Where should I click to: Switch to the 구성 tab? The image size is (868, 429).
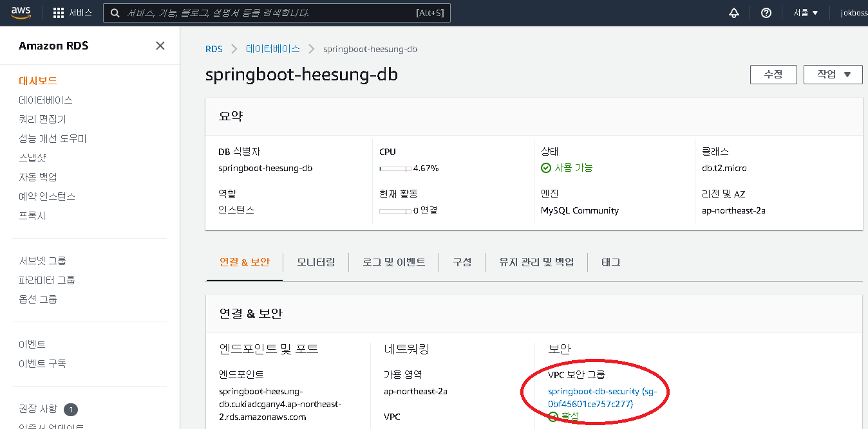pos(462,262)
